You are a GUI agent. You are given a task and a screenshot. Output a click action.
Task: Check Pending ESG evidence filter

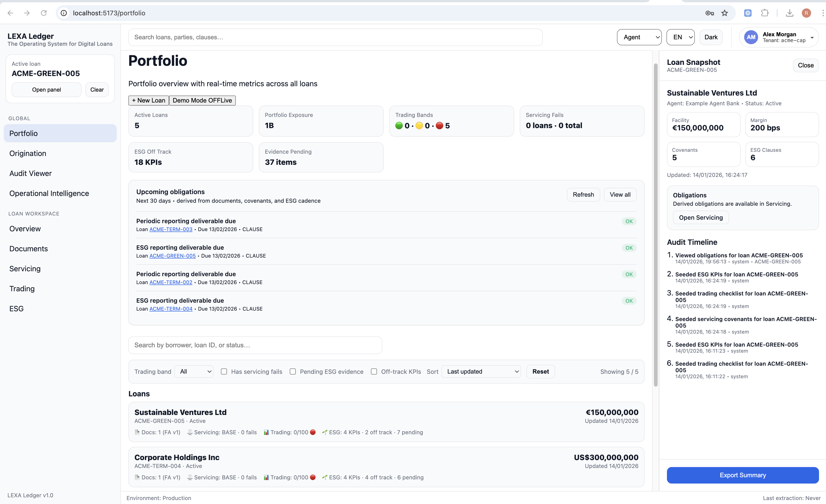[x=293, y=372]
